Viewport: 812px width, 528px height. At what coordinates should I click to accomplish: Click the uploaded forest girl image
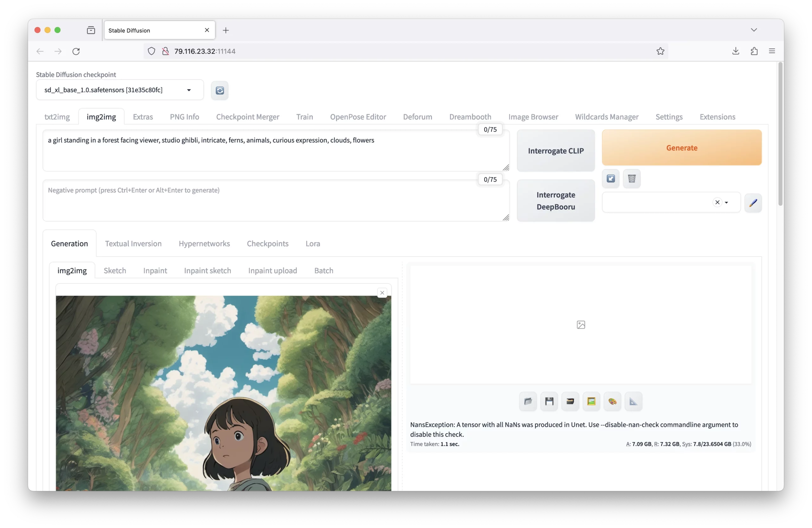click(x=224, y=393)
